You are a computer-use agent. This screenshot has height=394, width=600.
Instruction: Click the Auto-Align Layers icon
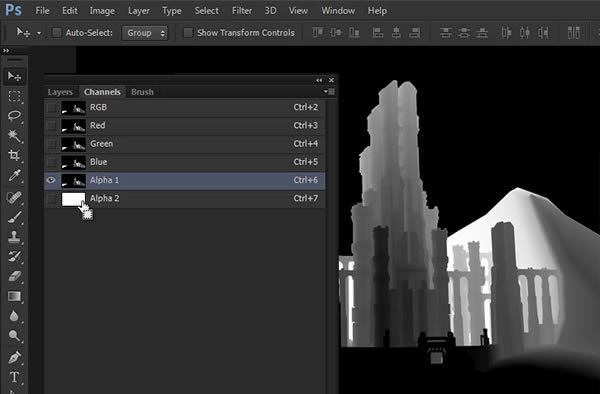pos(574,33)
